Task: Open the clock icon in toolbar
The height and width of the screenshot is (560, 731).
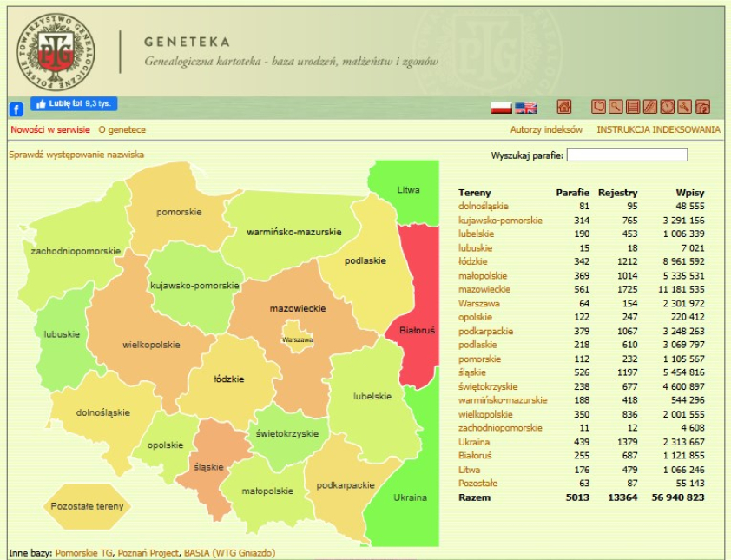Action: (x=667, y=107)
